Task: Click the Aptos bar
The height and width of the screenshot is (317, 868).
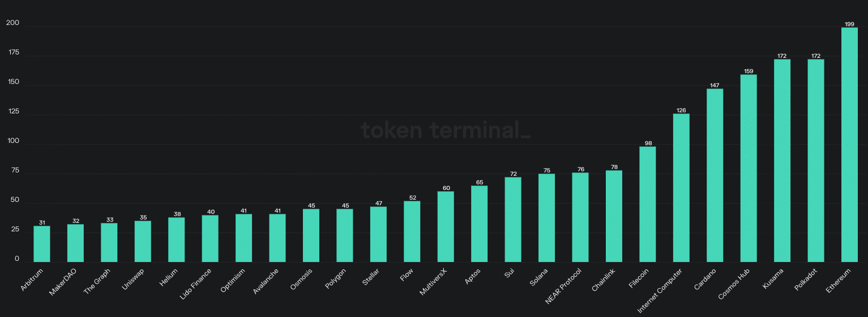Action: click(479, 223)
